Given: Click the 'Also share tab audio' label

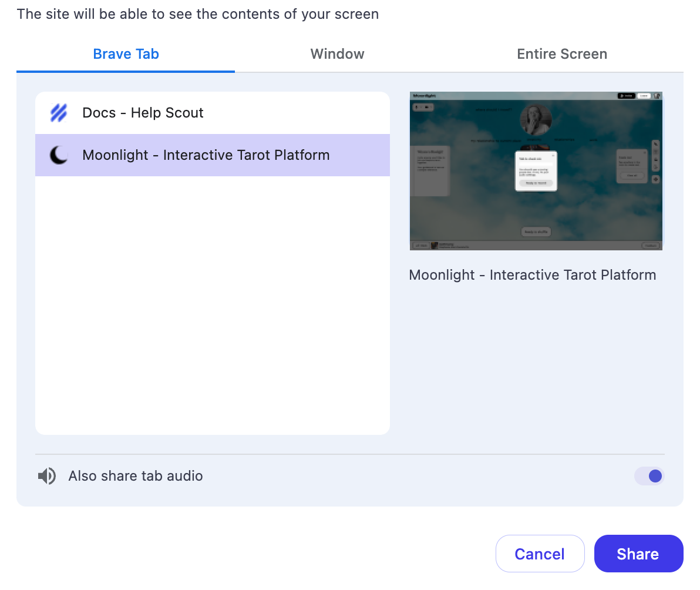Looking at the screenshot, I should click(x=135, y=476).
